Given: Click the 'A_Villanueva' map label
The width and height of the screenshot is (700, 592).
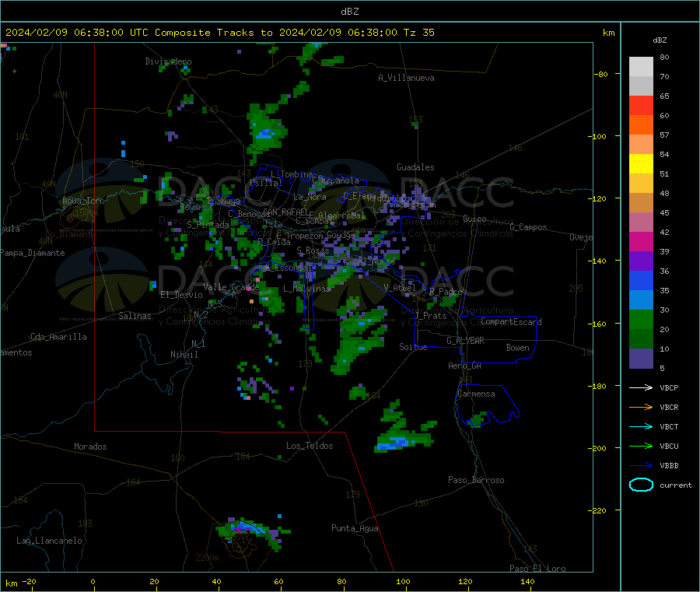Looking at the screenshot, I should click(x=406, y=78).
